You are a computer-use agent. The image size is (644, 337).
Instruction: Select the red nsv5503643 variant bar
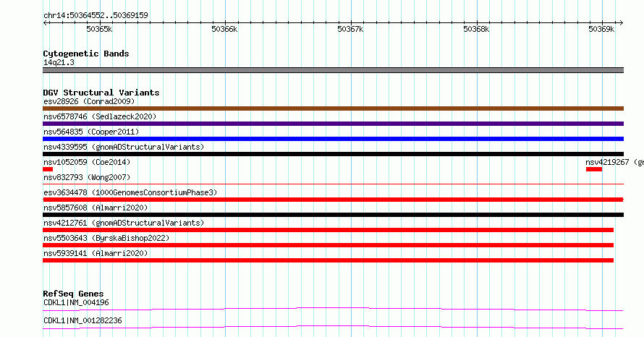329,245
